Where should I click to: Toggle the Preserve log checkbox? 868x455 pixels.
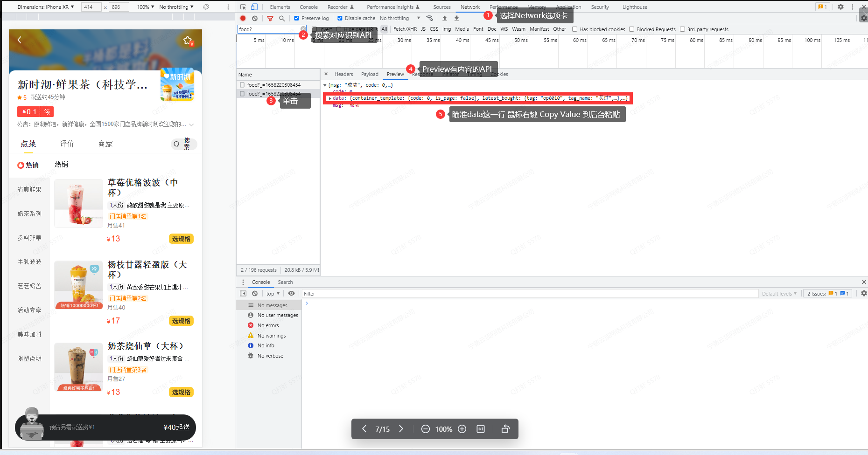pyautogui.click(x=296, y=18)
